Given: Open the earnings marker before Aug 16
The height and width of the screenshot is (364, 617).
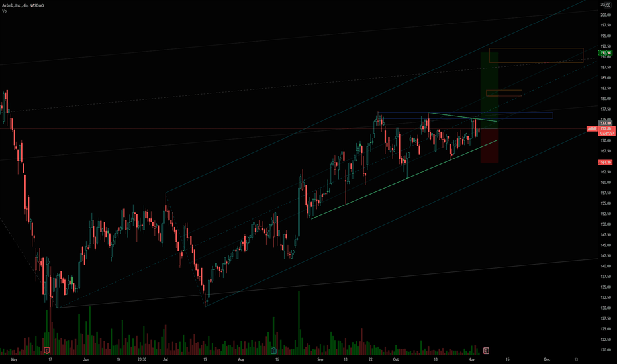Looking at the screenshot, I should [273, 350].
